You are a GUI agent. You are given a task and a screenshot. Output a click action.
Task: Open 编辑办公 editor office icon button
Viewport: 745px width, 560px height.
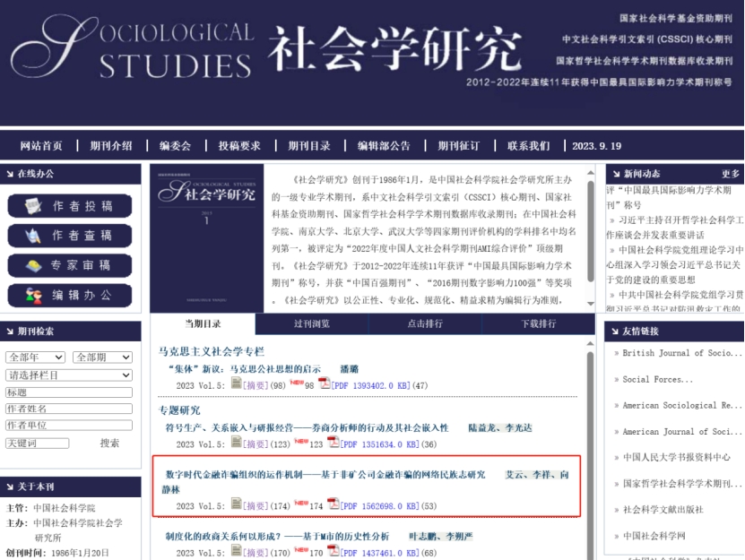click(70, 295)
